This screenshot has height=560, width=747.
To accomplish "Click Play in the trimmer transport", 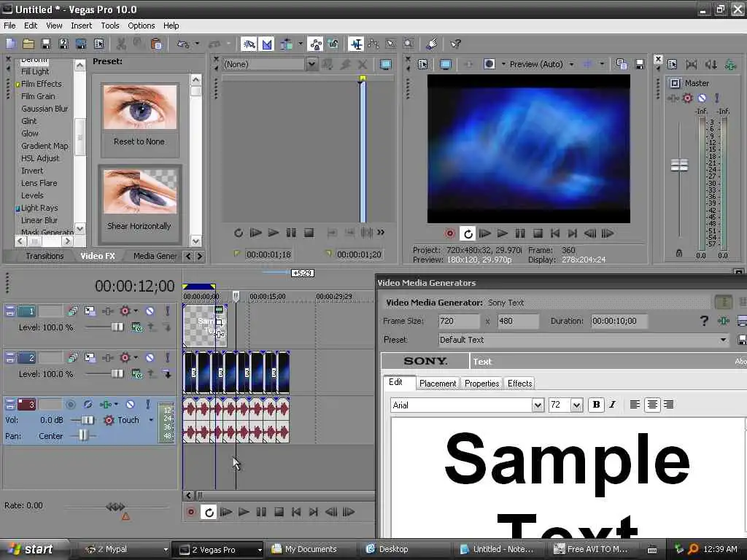I will click(x=273, y=233).
